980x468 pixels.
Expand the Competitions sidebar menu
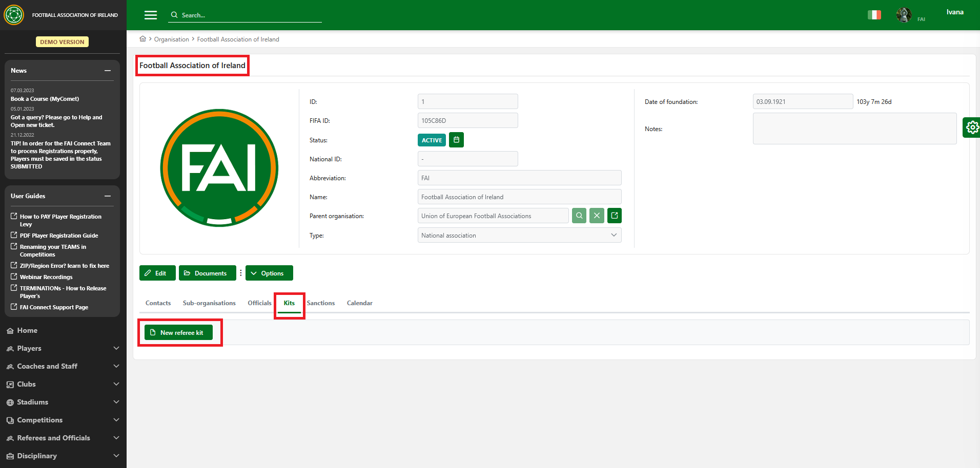click(63, 420)
